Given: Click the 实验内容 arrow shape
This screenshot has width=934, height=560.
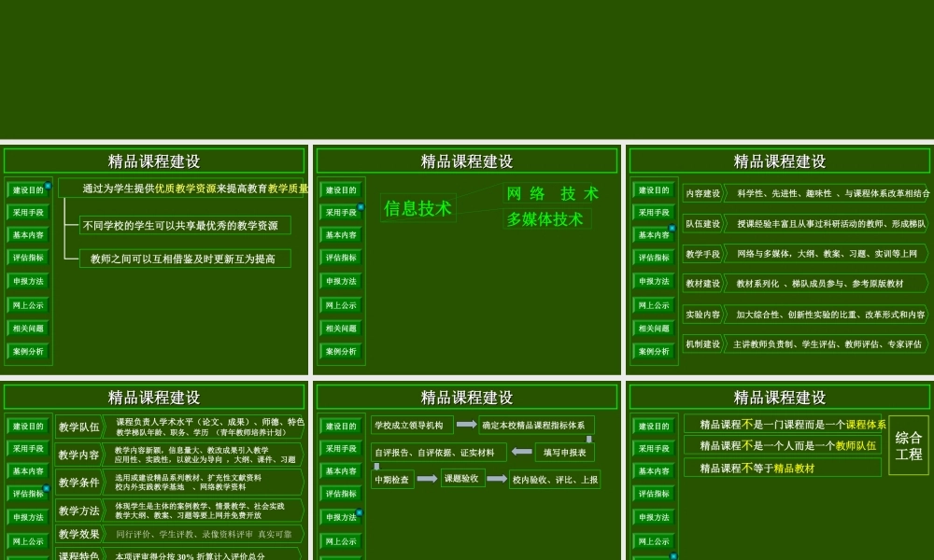Looking at the screenshot, I should pyautogui.click(x=702, y=314).
